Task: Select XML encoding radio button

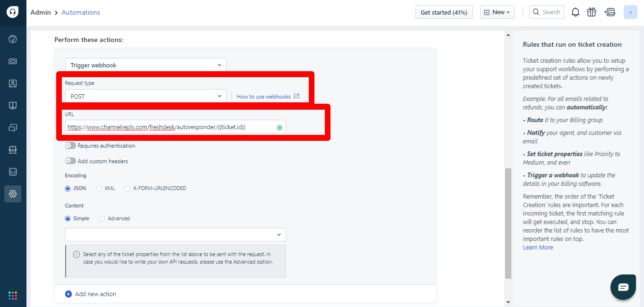Action: point(99,188)
